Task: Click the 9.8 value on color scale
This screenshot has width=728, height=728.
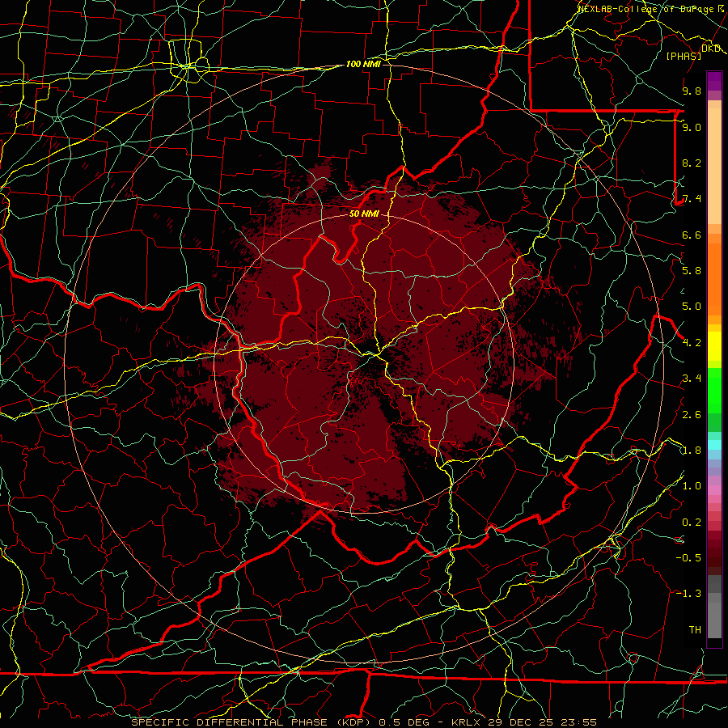Action: tap(692, 91)
